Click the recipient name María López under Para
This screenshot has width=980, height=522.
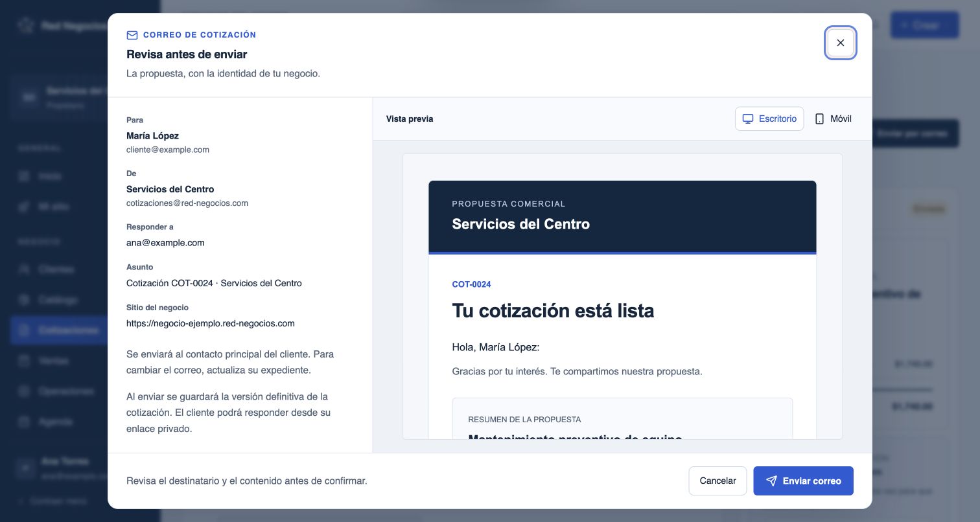152,136
